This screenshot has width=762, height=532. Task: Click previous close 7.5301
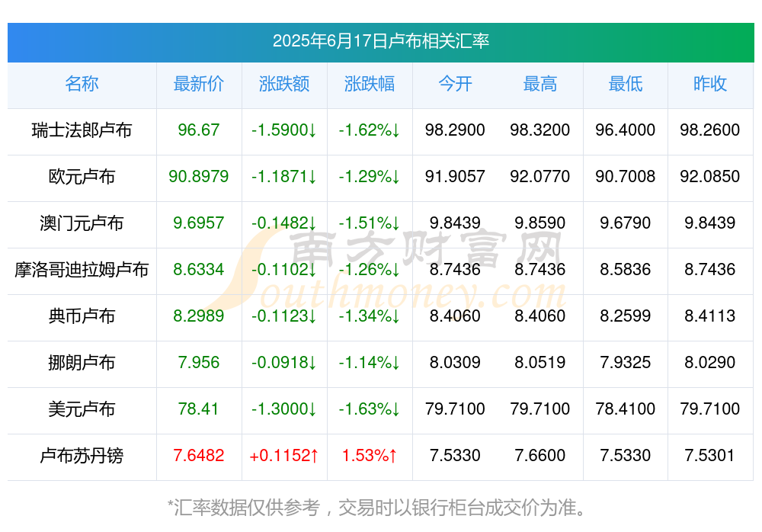click(710, 455)
